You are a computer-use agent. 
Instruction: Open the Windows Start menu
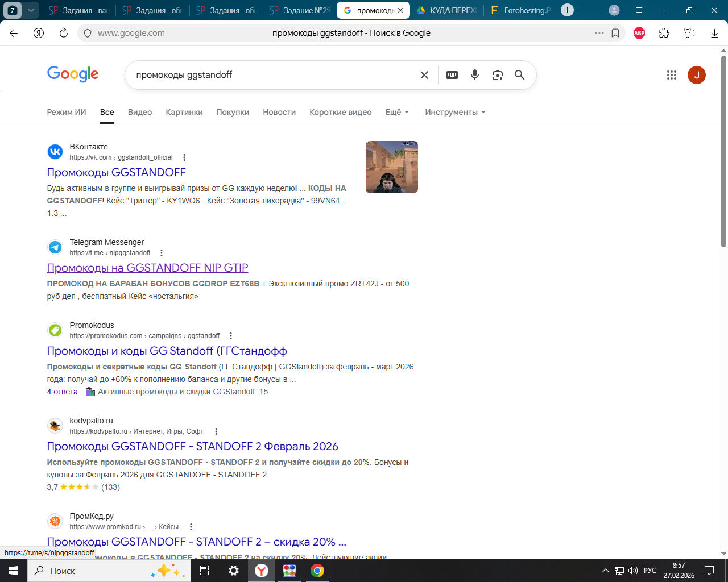[14, 571]
